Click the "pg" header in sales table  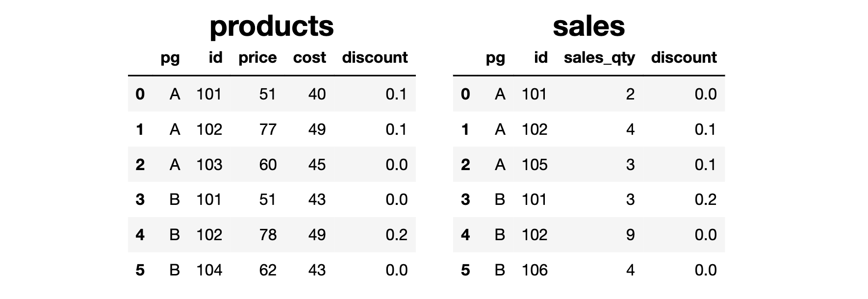pos(495,58)
